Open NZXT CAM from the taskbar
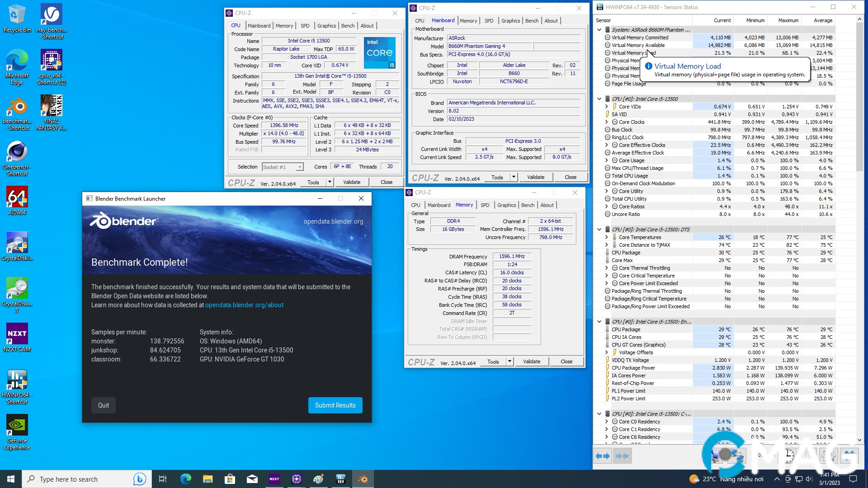The image size is (868, 488). tap(274, 479)
